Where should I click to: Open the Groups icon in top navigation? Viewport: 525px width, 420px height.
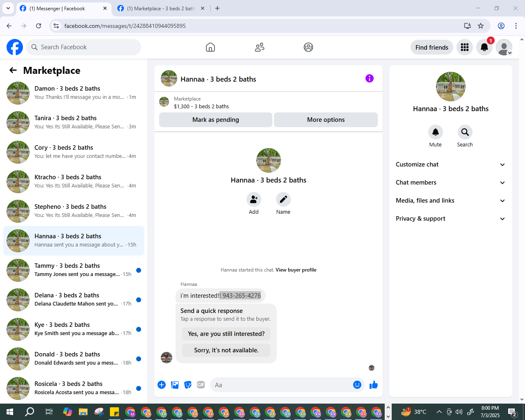pyautogui.click(x=308, y=47)
